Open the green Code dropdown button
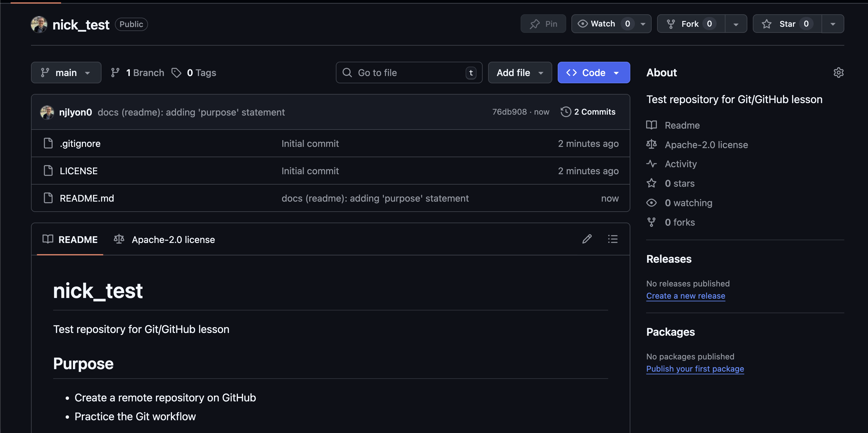The image size is (868, 433). pyautogui.click(x=594, y=72)
